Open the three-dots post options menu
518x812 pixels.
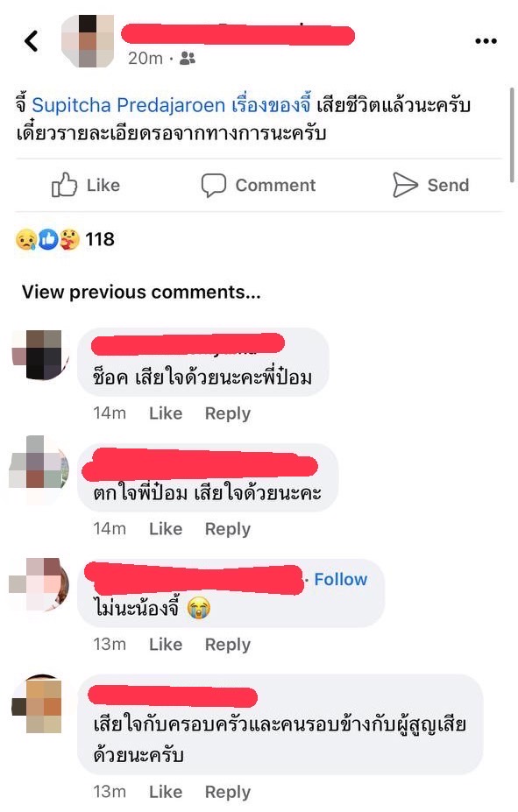[x=486, y=41]
